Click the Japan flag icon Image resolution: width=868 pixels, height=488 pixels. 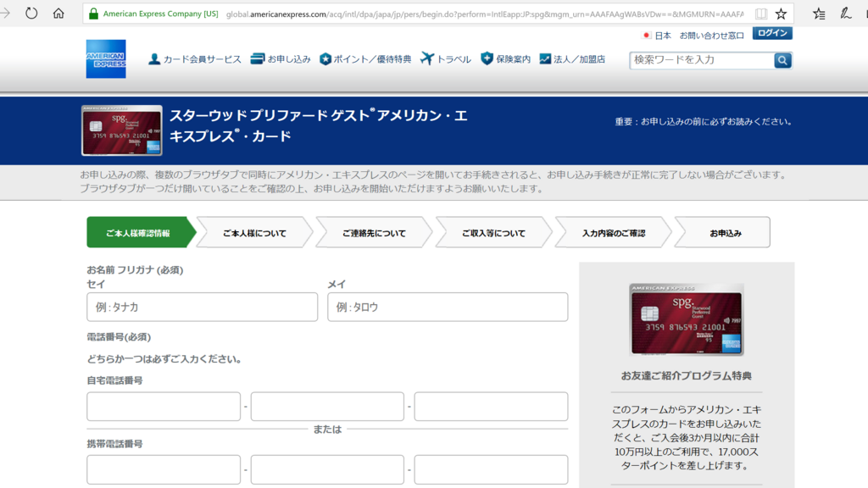[646, 36]
